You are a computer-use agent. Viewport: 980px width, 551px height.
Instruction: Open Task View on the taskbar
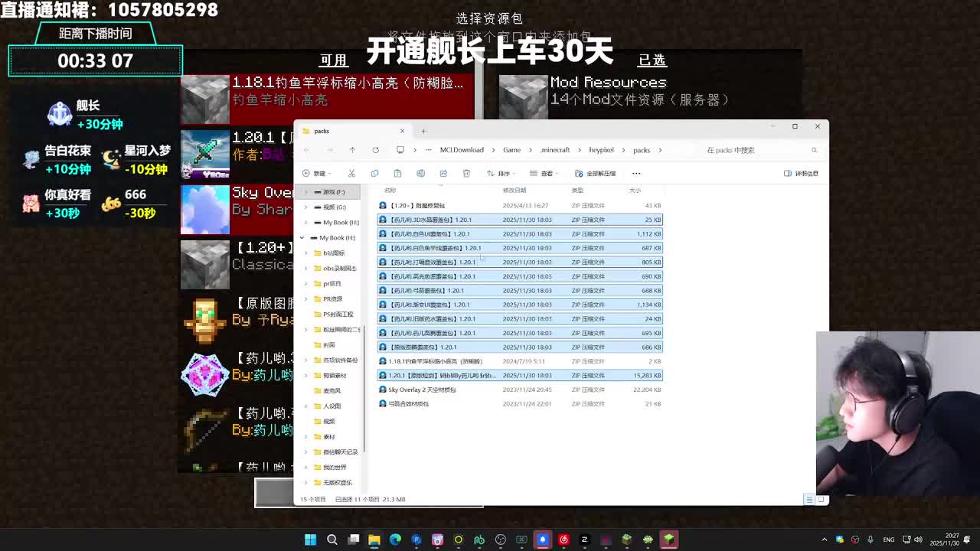click(353, 540)
